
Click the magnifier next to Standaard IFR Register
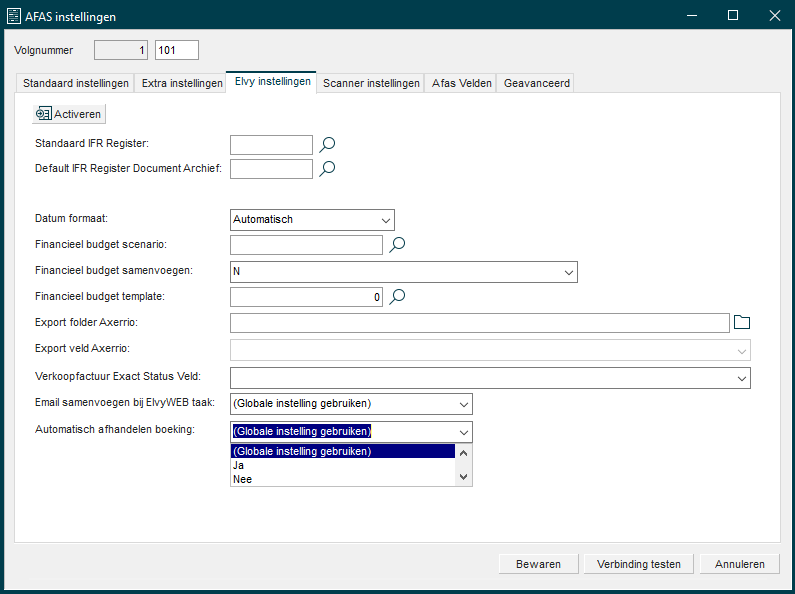click(x=327, y=145)
